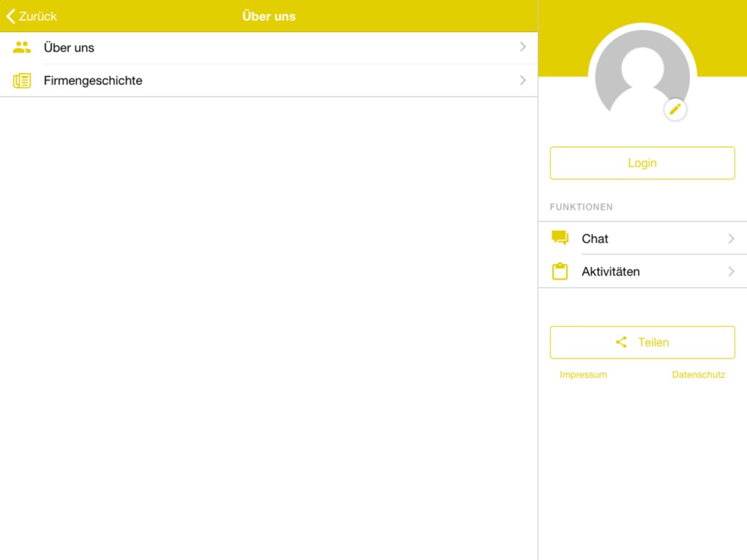Select the Über uns list entry
This screenshot has width=747, height=560.
pyautogui.click(x=269, y=48)
